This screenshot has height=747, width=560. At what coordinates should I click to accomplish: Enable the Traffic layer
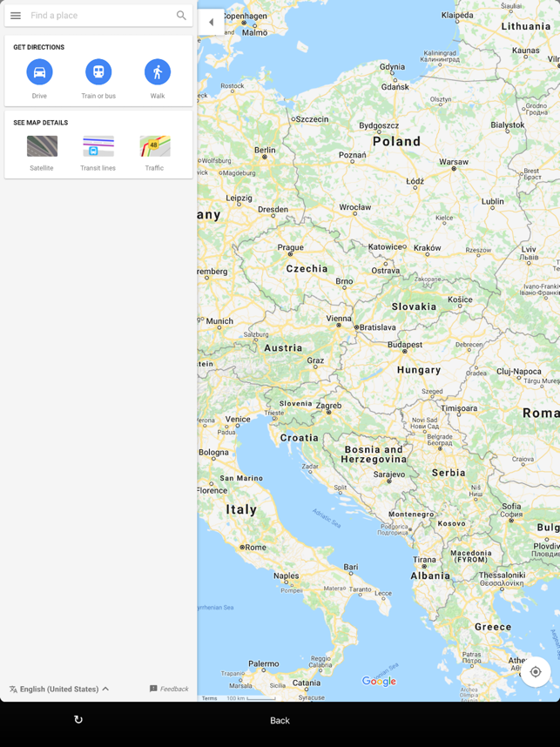click(155, 146)
